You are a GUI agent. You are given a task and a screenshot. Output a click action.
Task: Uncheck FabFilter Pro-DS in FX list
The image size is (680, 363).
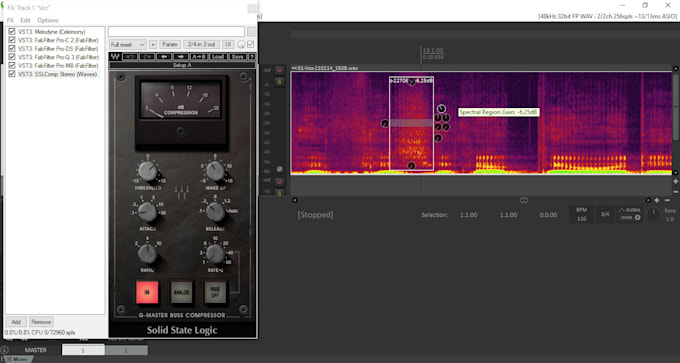(12, 49)
